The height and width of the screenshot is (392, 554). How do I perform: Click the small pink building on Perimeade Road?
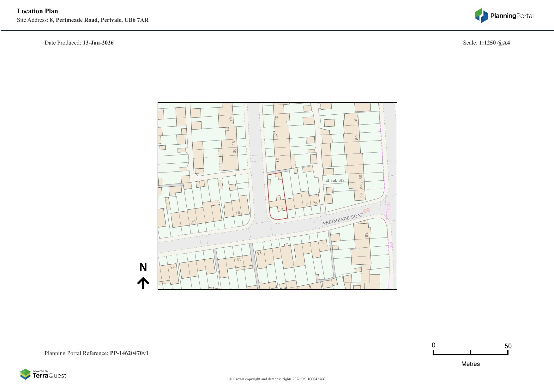coord(366,210)
